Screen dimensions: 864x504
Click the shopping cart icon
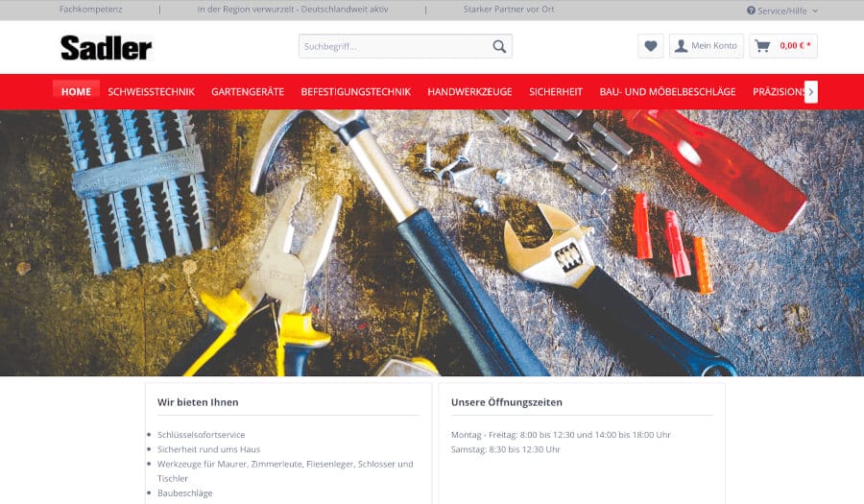[x=762, y=46]
